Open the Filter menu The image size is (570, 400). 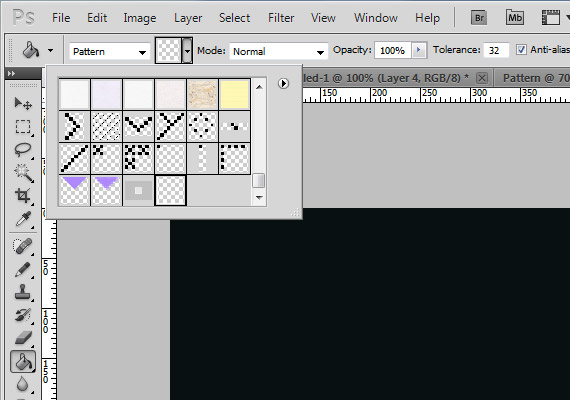(281, 18)
